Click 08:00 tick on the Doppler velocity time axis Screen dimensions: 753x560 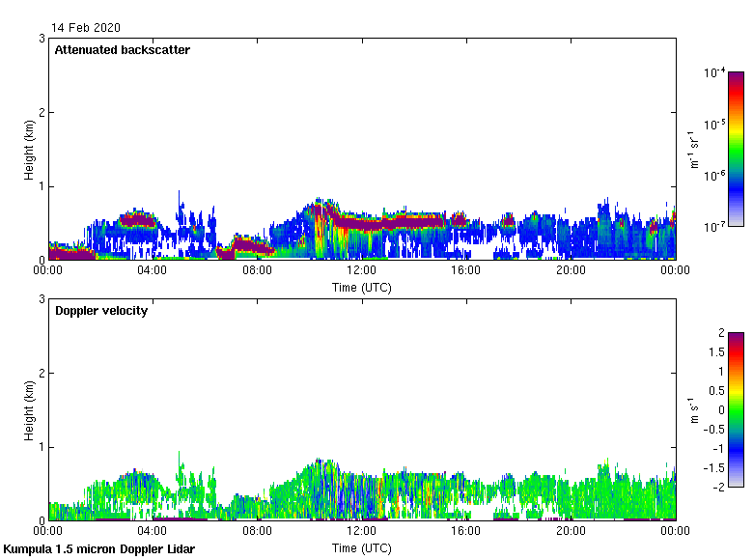[257, 532]
